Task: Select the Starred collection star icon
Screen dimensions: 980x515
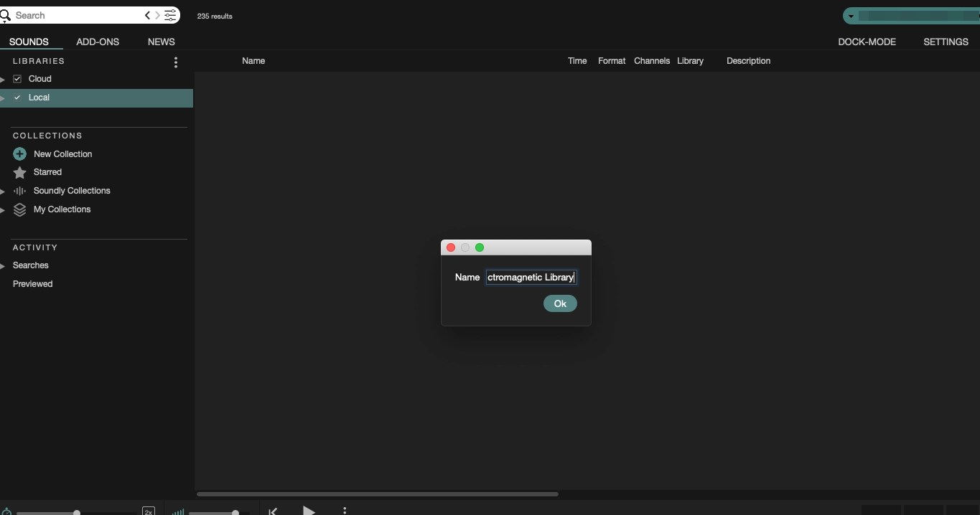Action: tap(19, 172)
